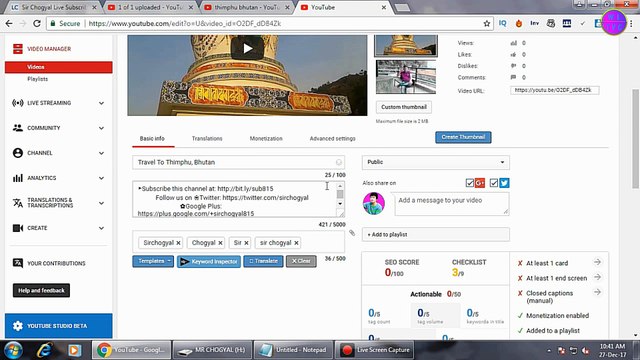Click the Keyword Inspector button
The image size is (640, 360).
[209, 261]
